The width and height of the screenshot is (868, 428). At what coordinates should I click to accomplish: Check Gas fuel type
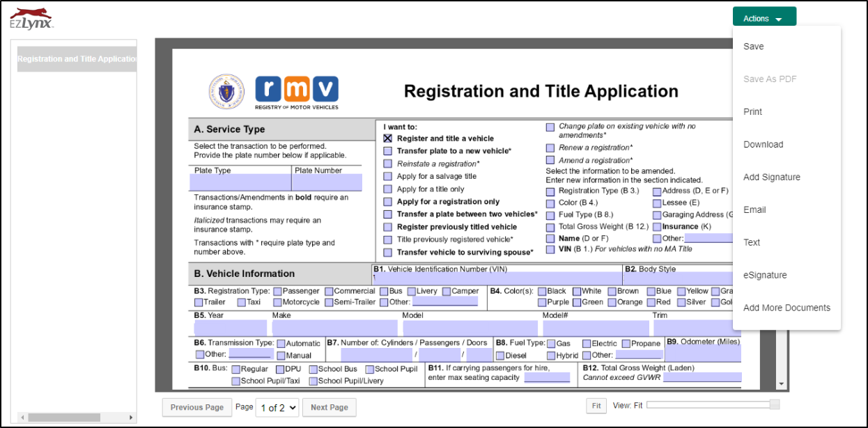click(x=551, y=344)
